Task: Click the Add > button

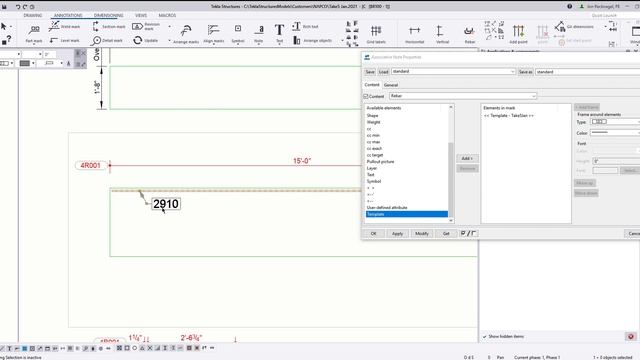Action: tap(467, 158)
